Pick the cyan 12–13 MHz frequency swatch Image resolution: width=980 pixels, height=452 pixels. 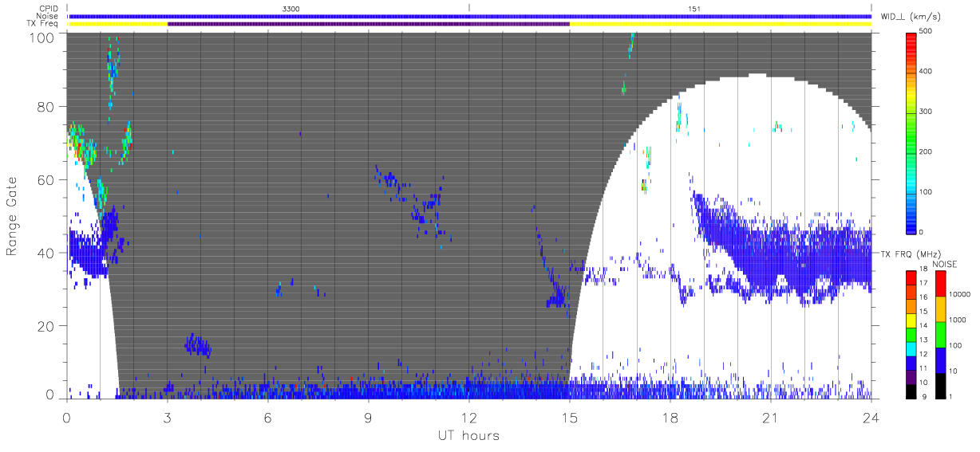point(911,348)
